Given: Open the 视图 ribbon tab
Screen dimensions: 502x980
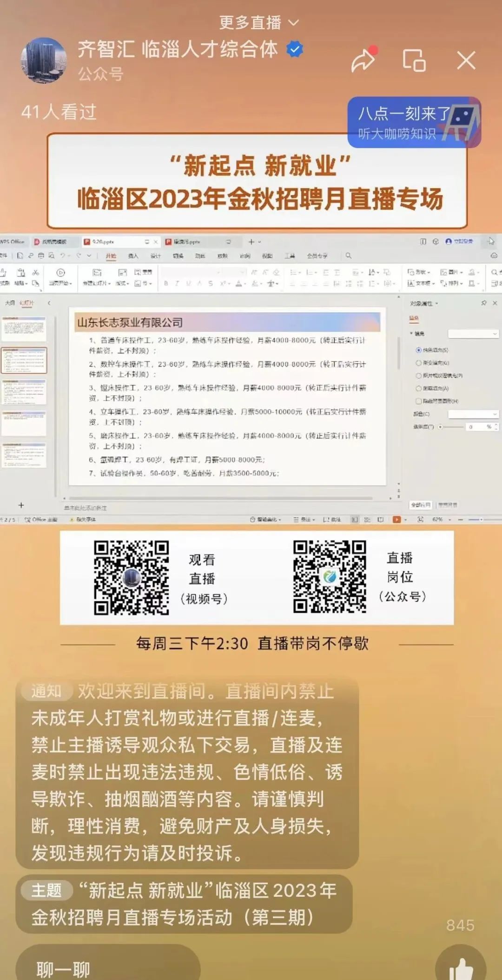Looking at the screenshot, I should (x=267, y=256).
